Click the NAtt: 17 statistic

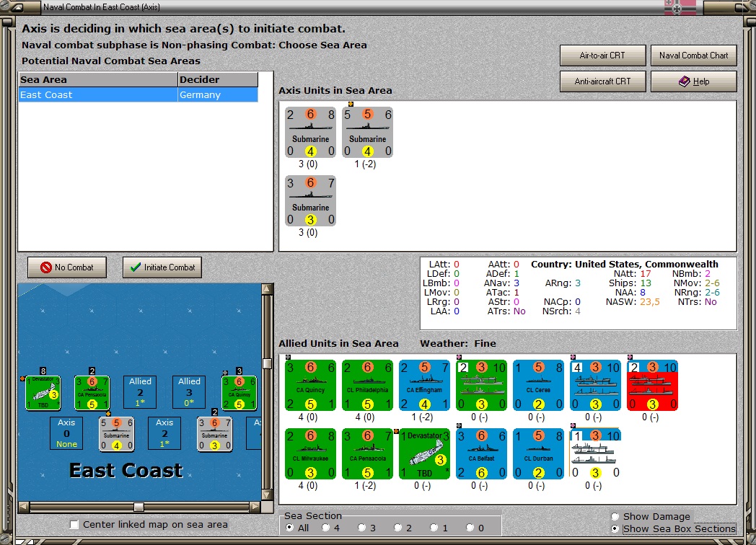tap(632, 274)
